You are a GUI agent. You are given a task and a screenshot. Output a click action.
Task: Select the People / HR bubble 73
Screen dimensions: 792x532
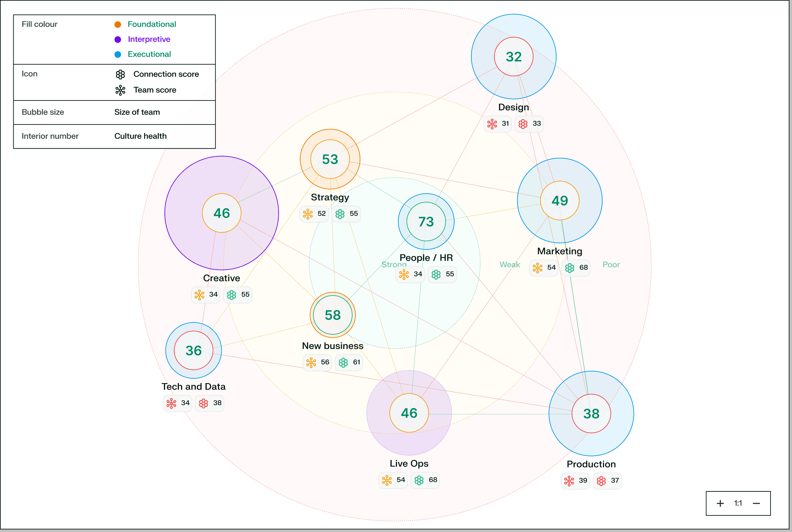click(426, 222)
